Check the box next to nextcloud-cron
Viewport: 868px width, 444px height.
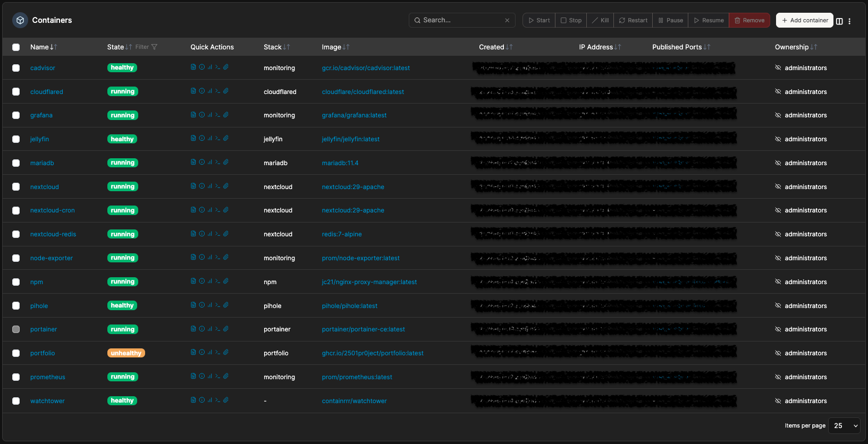coord(16,210)
